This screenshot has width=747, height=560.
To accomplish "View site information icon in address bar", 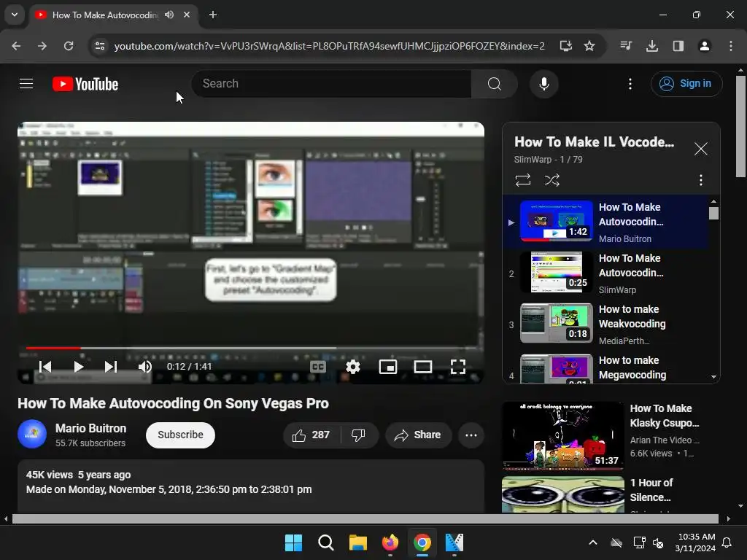I will pos(99,46).
